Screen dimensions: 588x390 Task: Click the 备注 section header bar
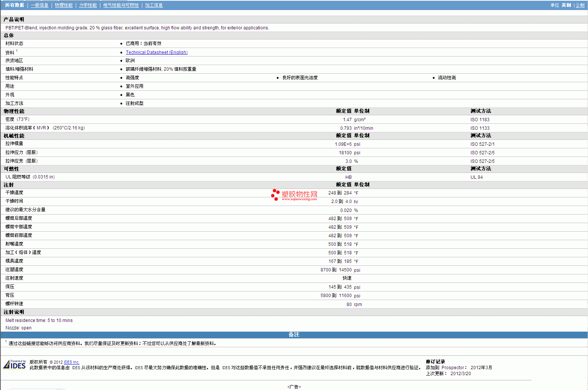click(x=294, y=335)
